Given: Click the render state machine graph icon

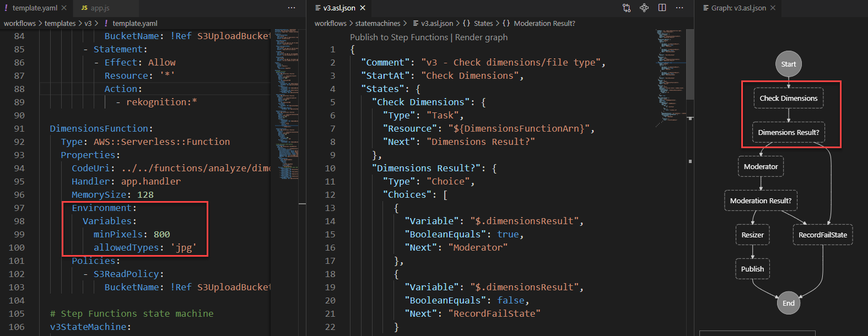Looking at the screenshot, I should [x=644, y=8].
